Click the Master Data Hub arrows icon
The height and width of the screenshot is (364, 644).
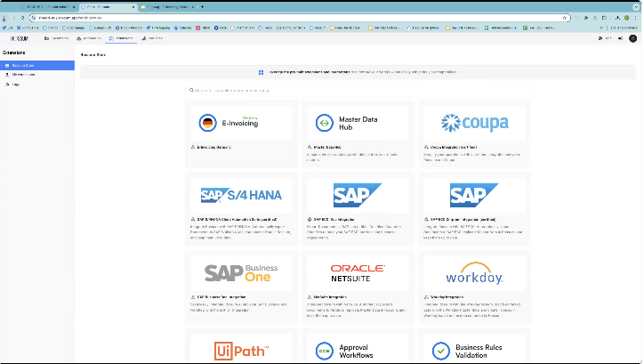[x=325, y=123]
